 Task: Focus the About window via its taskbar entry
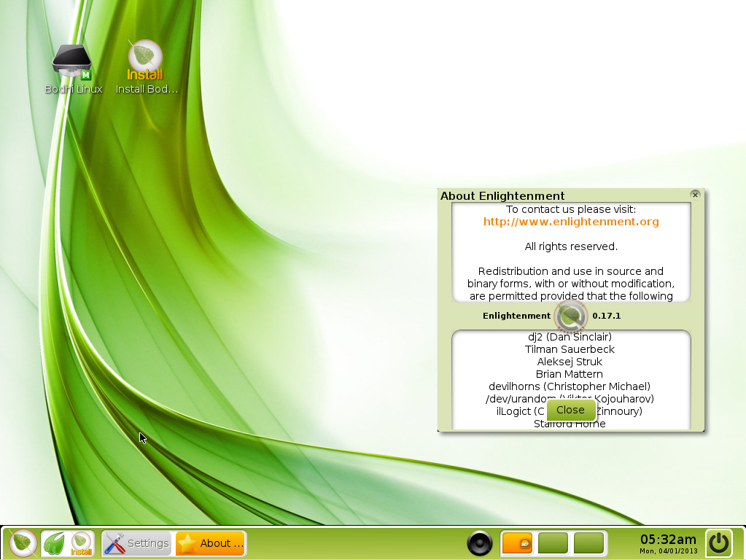point(210,542)
